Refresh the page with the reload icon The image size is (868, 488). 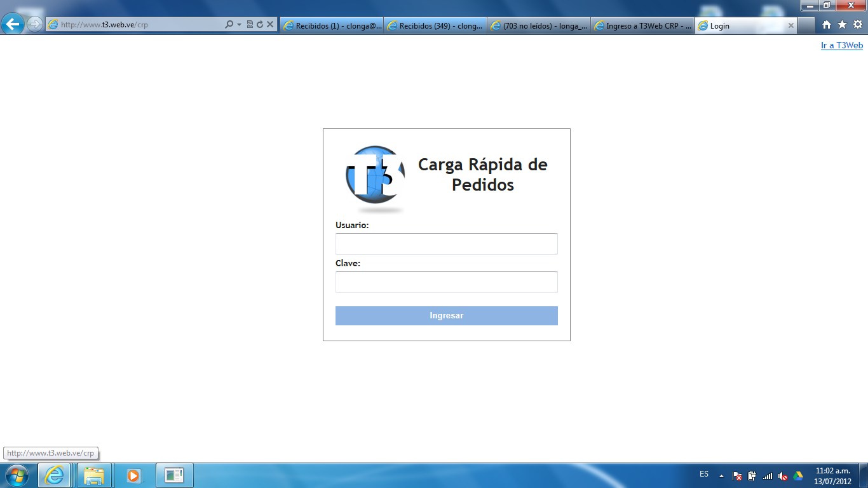coord(260,25)
